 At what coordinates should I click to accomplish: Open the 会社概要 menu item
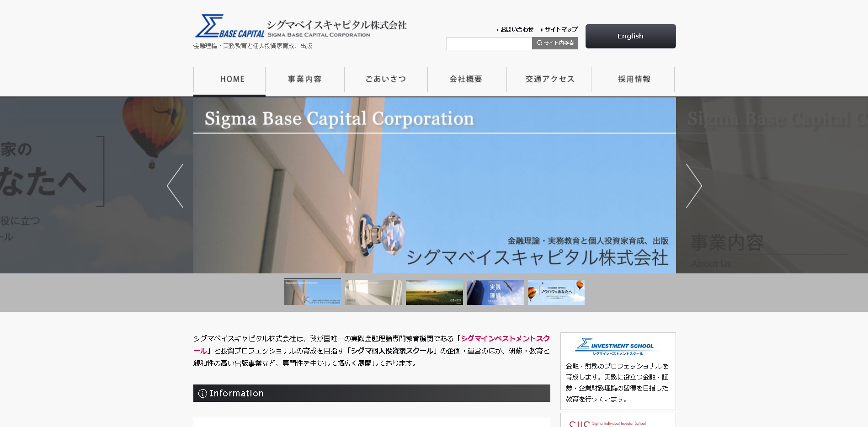pos(467,80)
